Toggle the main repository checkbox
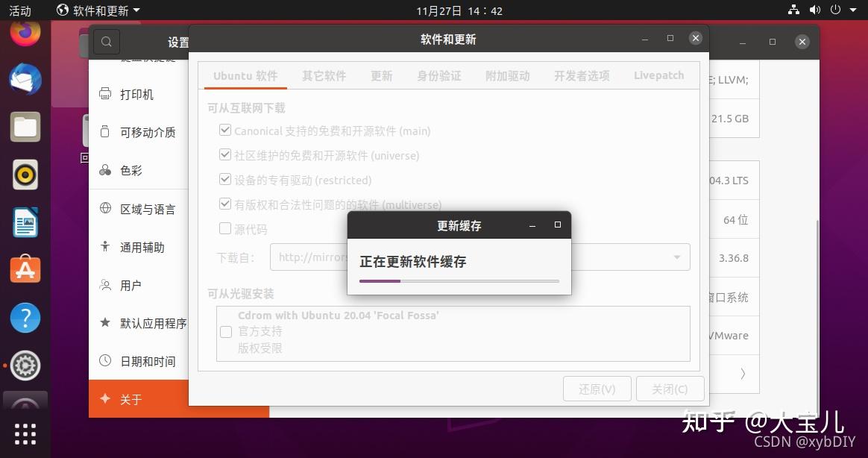Viewport: 868px width, 458px height. [x=224, y=130]
